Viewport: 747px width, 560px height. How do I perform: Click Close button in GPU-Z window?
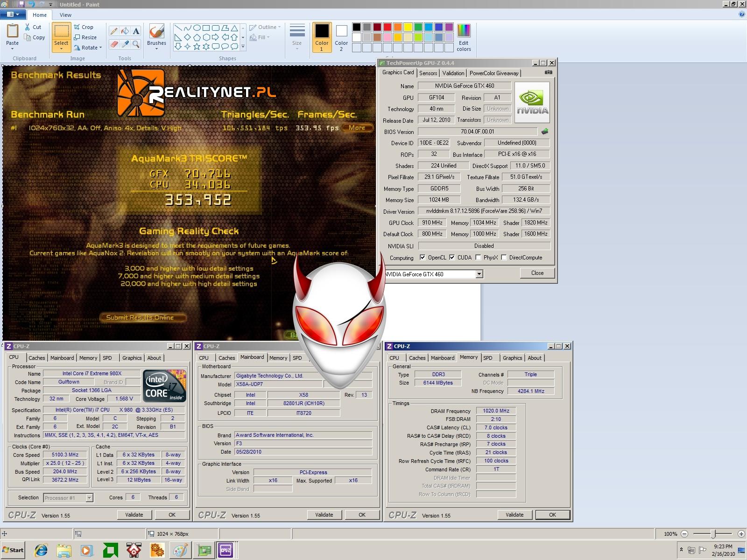tap(537, 273)
